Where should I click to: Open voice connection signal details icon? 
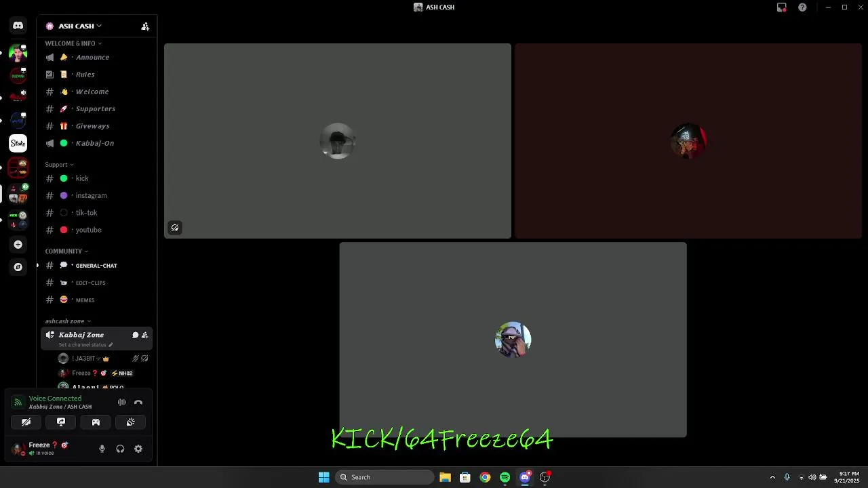pos(18,403)
